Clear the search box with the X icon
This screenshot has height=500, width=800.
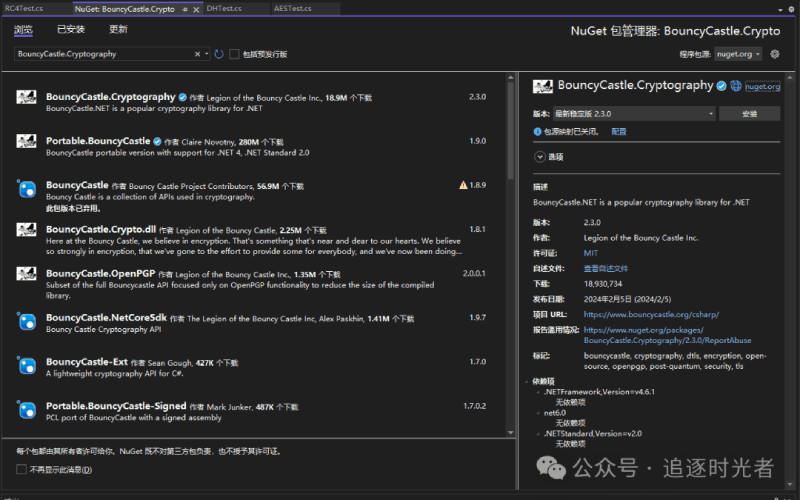[x=197, y=54]
